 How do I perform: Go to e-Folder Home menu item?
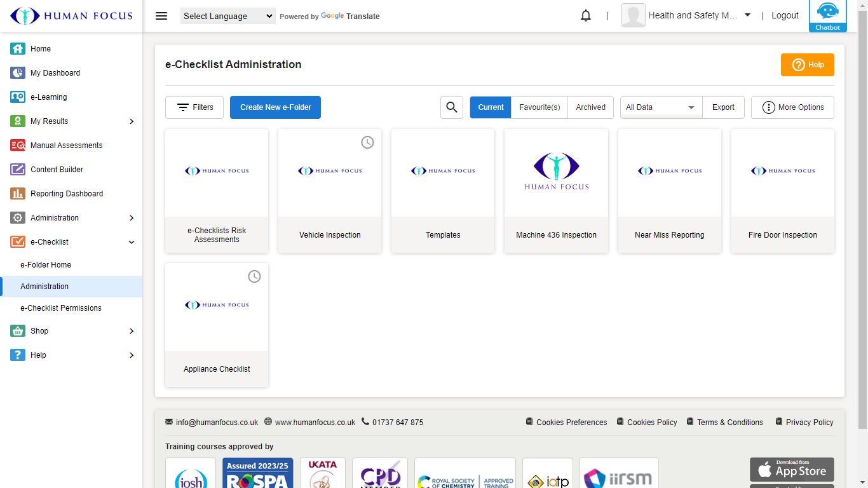pos(46,265)
